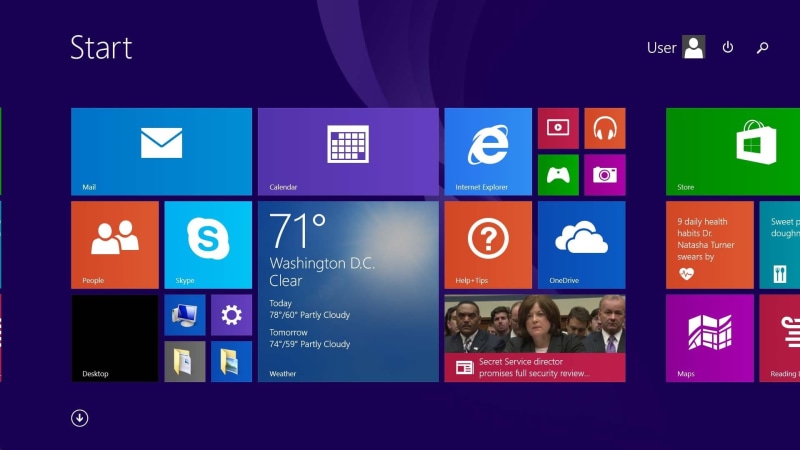
Task: Open the Music headphones tile
Action: [x=605, y=129]
